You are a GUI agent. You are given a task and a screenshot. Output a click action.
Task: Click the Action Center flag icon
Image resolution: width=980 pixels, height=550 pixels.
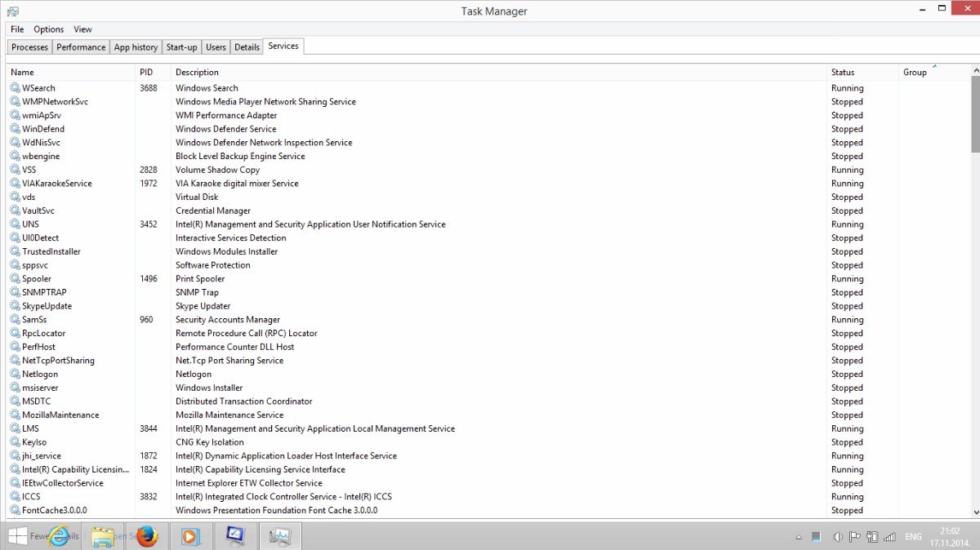pos(855,537)
